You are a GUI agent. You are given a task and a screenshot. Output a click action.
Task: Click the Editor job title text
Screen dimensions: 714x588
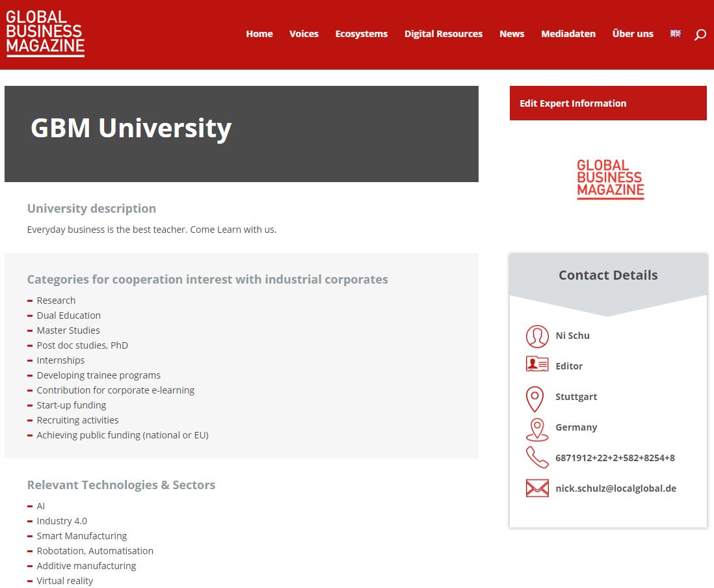point(569,366)
